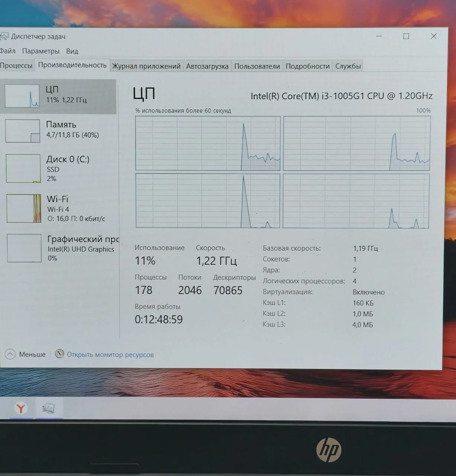This screenshot has width=456, height=476.
Task: Click the top-right logical processor graph
Action: click(x=357, y=143)
